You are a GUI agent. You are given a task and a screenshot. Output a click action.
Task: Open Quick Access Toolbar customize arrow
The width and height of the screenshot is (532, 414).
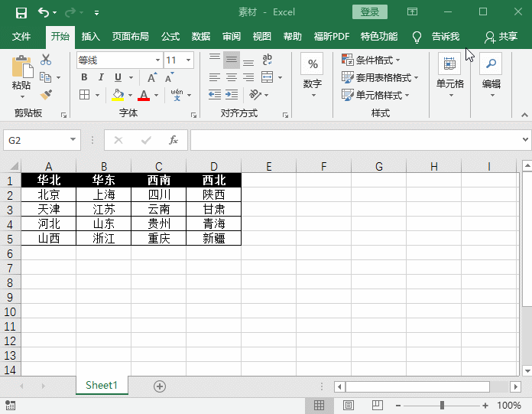coord(97,13)
